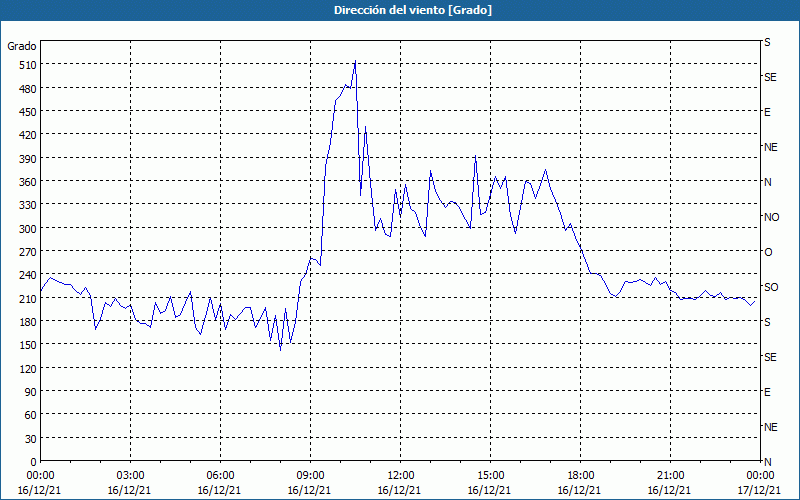This screenshot has width=800, height=500.
Task: Click the 'S' compass label level with 180
Action: (x=767, y=322)
